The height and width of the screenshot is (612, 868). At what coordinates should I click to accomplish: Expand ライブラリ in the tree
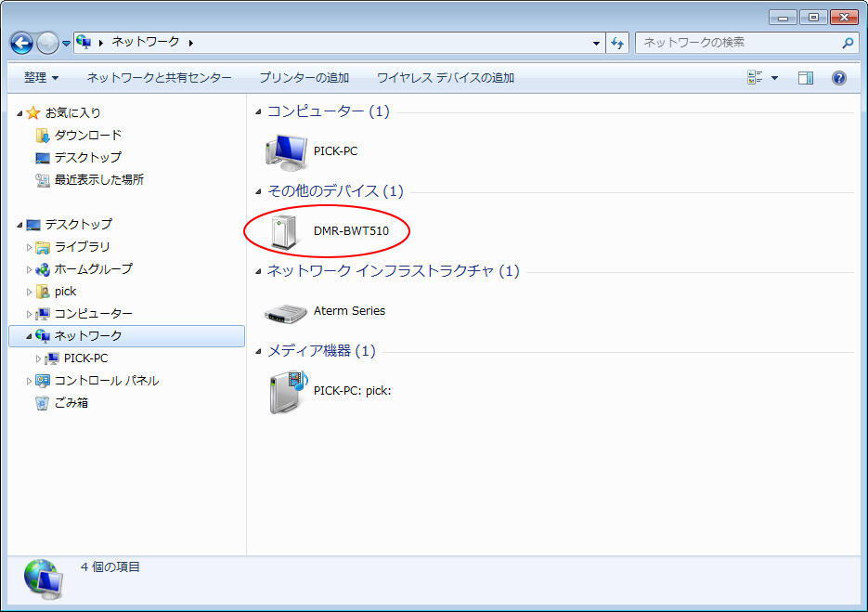tap(30, 247)
